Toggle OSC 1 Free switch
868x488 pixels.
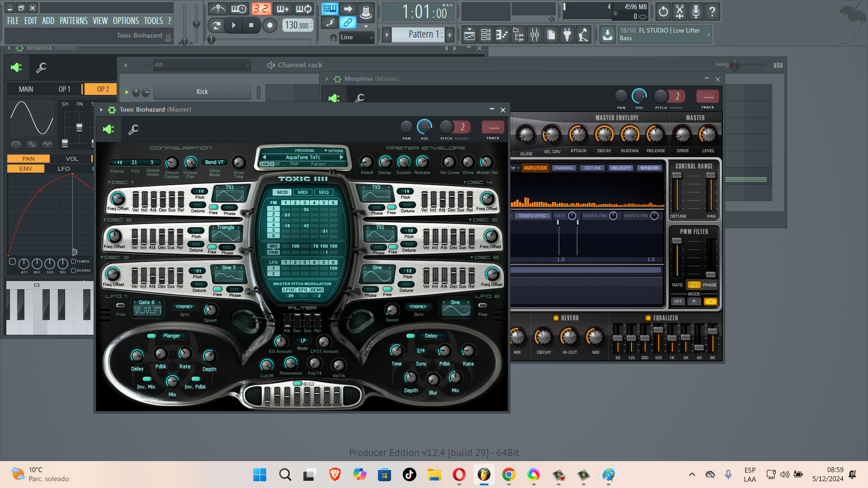213,207
